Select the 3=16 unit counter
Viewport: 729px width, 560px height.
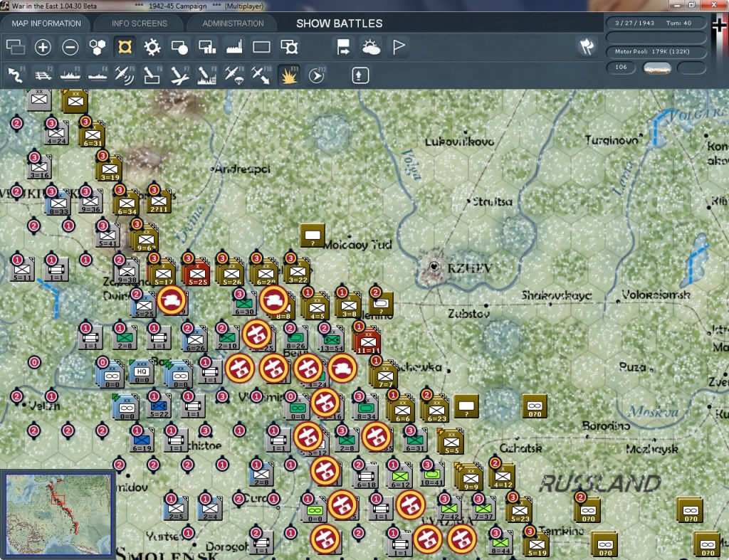pos(39,167)
